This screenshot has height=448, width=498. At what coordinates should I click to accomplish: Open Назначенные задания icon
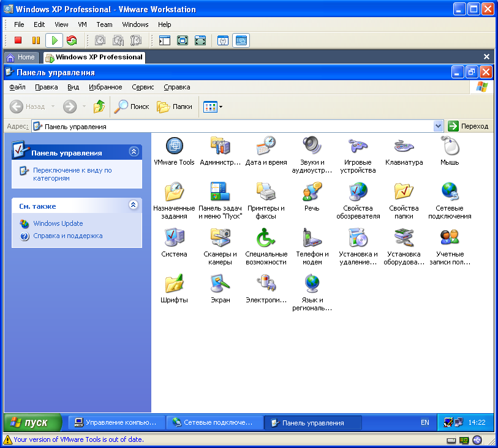(174, 201)
